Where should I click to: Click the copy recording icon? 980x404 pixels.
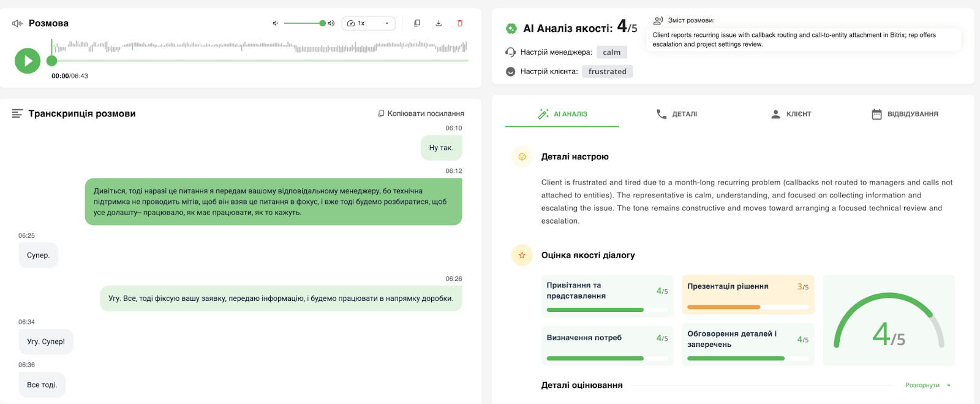click(417, 23)
